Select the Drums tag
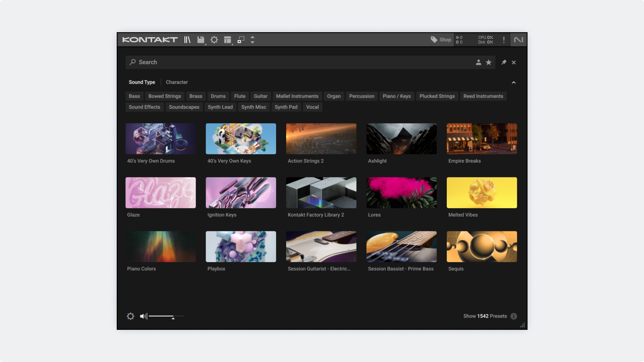The height and width of the screenshot is (362, 644). click(x=218, y=96)
